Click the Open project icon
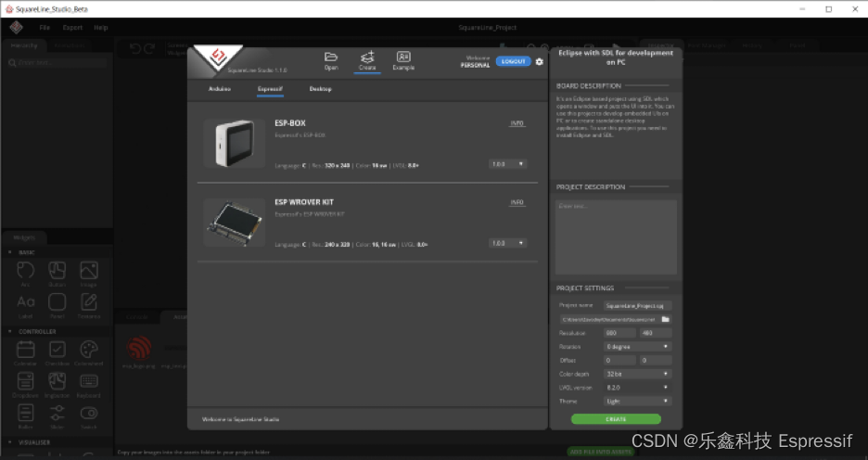 [331, 57]
